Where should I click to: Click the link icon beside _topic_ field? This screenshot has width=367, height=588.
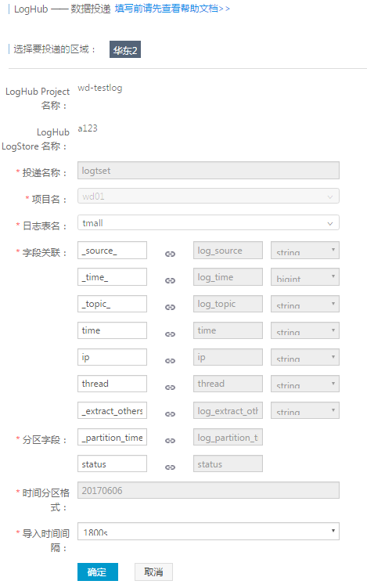click(170, 307)
